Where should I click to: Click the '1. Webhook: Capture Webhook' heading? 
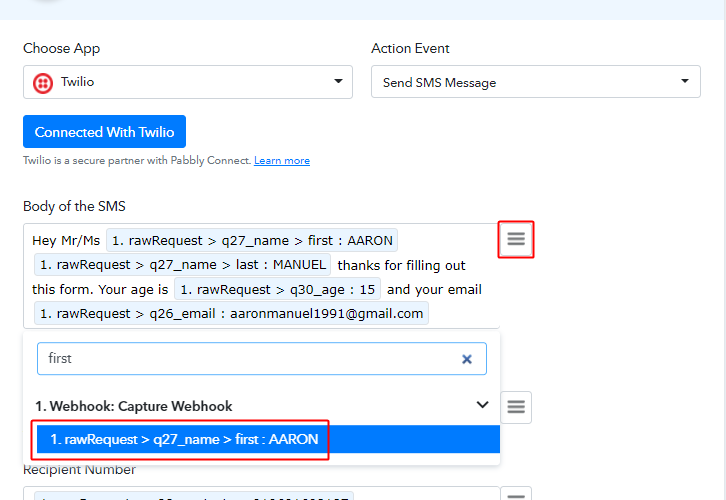[134, 406]
